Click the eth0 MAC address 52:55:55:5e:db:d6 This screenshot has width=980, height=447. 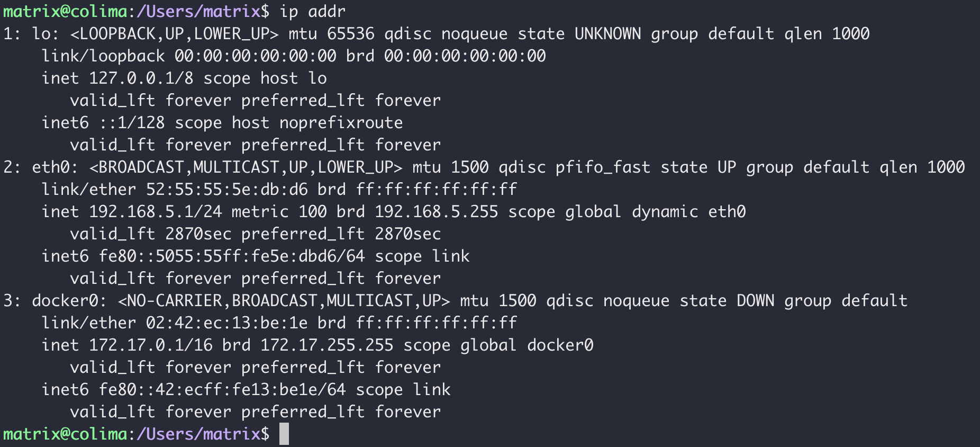point(227,190)
